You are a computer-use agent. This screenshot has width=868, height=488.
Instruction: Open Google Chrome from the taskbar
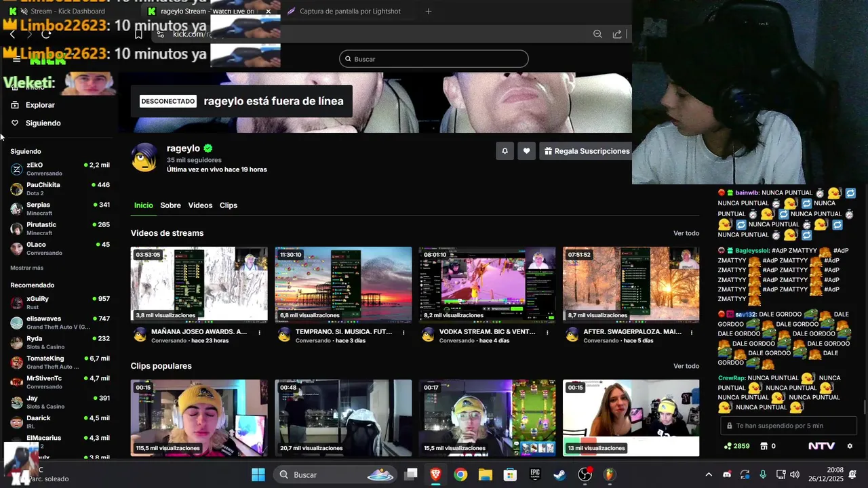tap(460, 474)
